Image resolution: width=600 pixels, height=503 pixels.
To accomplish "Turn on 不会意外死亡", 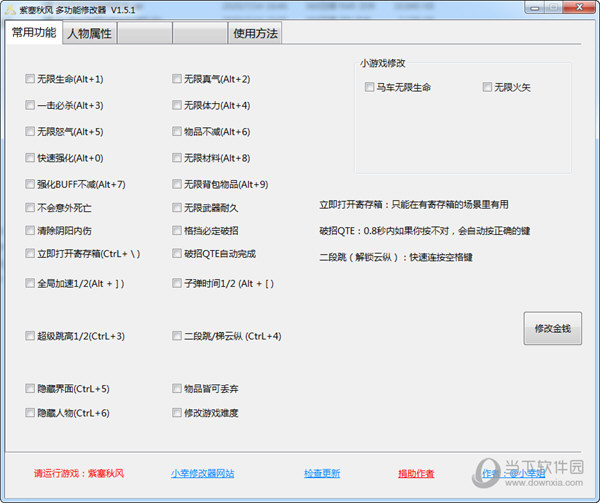I will [30, 208].
